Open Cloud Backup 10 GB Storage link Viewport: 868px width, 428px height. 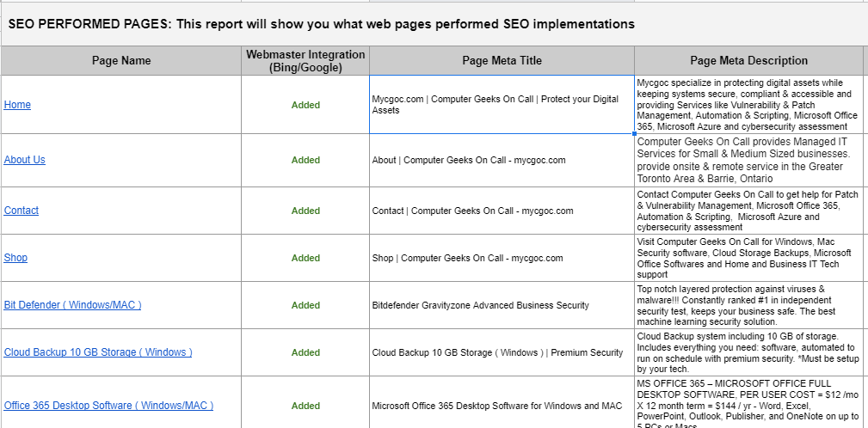point(98,352)
